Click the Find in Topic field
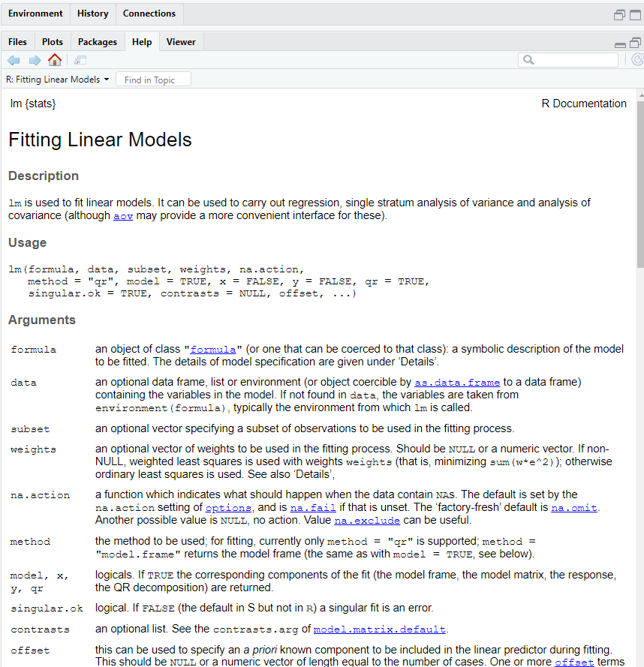The image size is (644, 667). click(x=153, y=80)
